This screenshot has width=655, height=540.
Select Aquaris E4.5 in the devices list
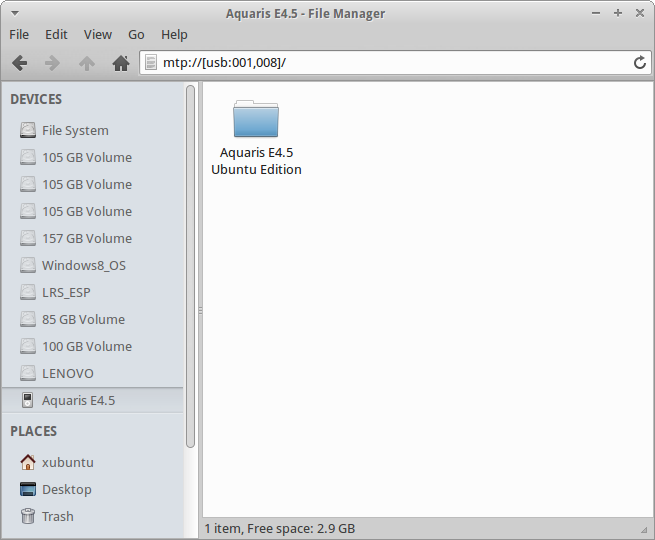[93, 400]
